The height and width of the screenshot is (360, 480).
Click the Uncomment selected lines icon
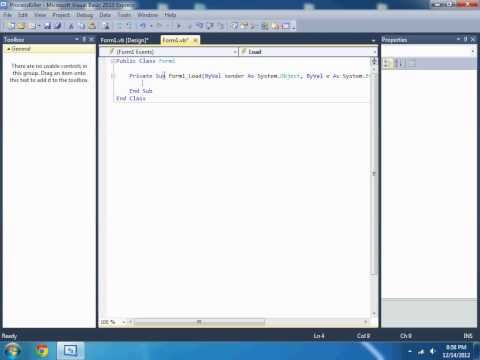point(129,26)
